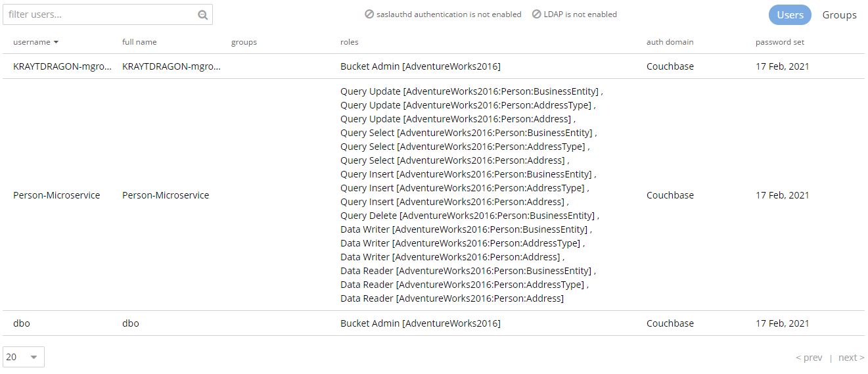868x374 pixels.
Task: Click the groups column header
Action: click(x=244, y=42)
